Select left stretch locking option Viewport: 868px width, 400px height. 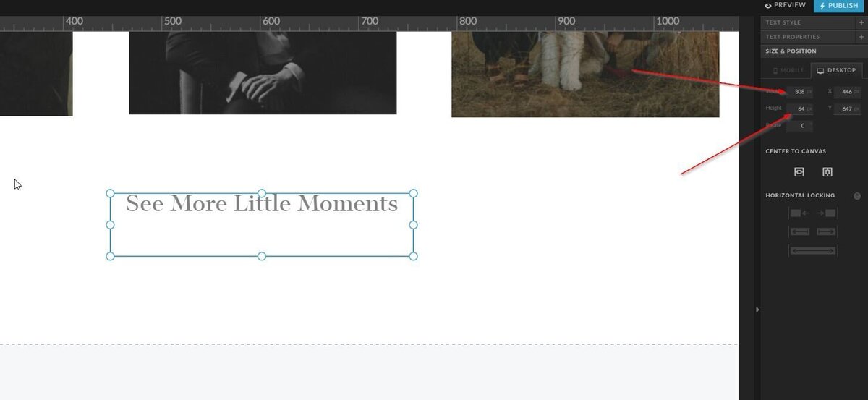pos(800,231)
